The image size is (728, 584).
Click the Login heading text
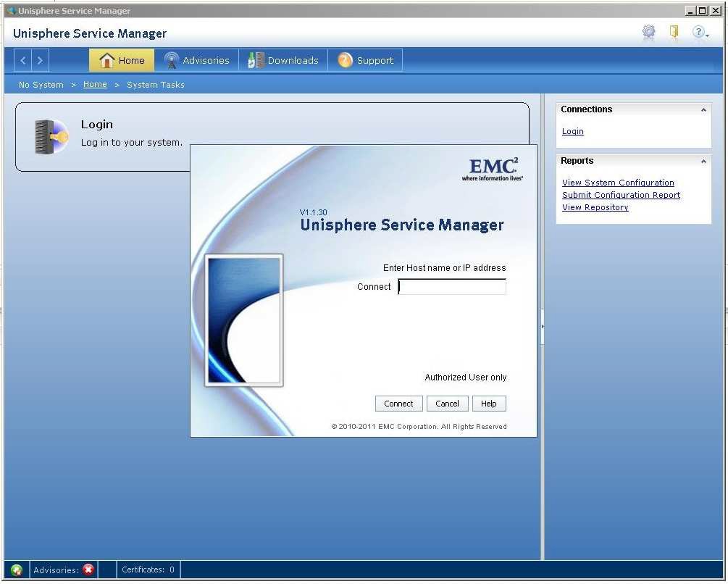point(97,125)
